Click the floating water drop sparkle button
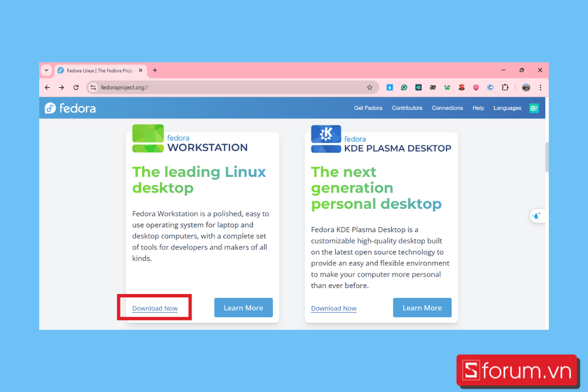Viewport: 588px width, 392px height. (x=538, y=216)
